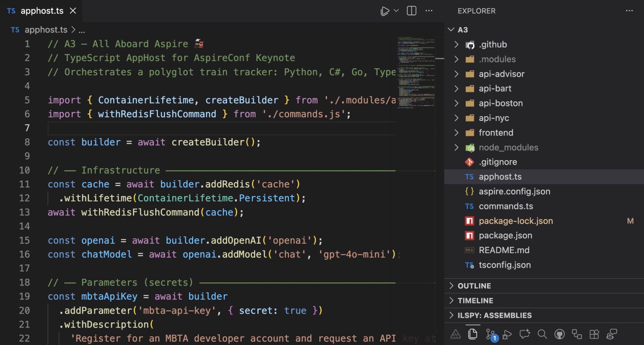Open editor actions via ellipsis menu
Screen dimensions: 644x345
coord(429,11)
